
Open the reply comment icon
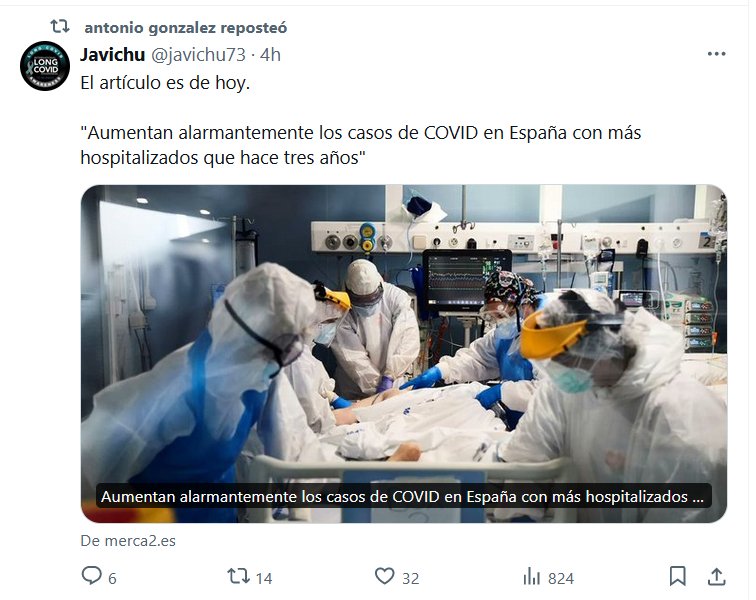point(92,576)
